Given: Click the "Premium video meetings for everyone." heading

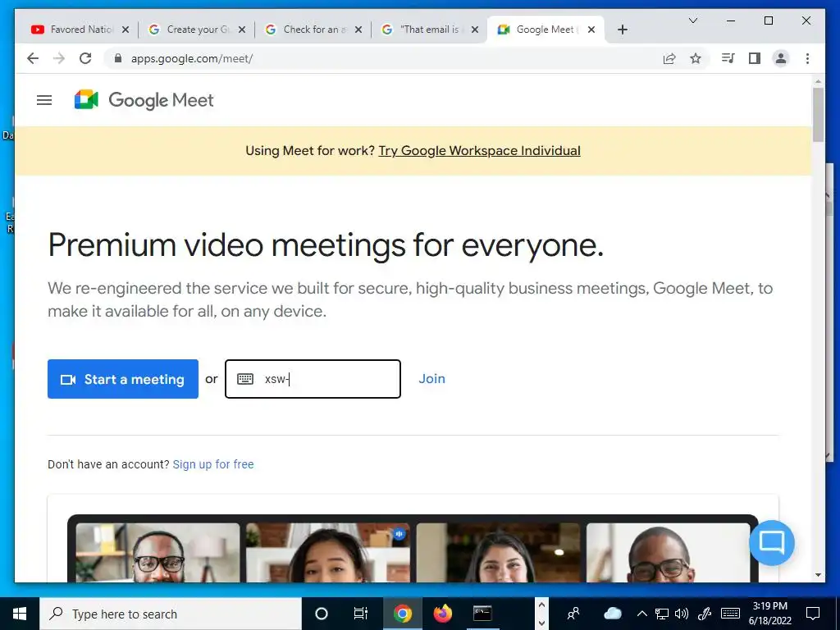Looking at the screenshot, I should (326, 244).
